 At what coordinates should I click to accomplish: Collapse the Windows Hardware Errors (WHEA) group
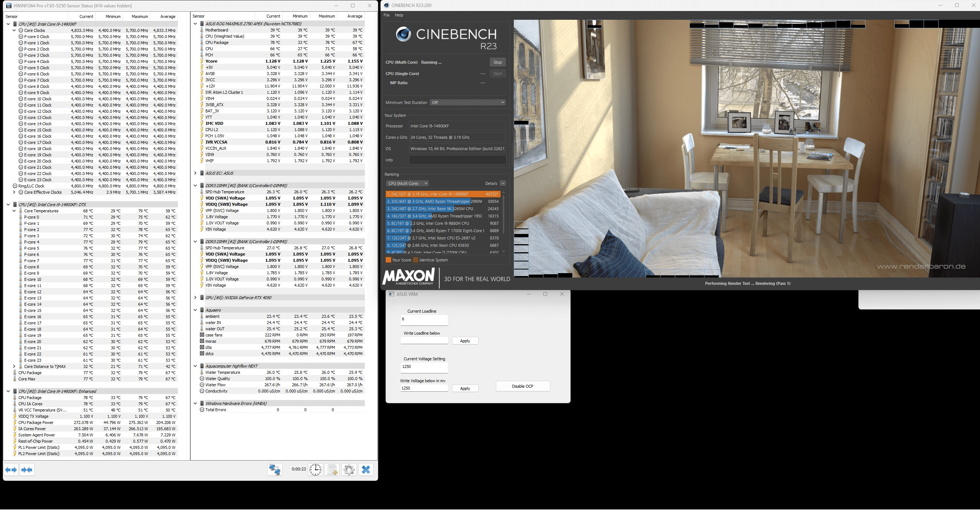195,403
